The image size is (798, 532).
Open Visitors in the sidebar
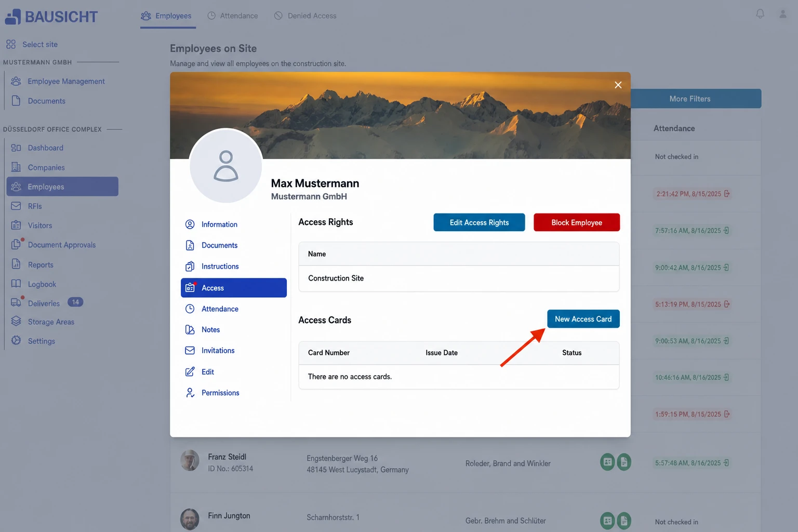(x=32, y=225)
